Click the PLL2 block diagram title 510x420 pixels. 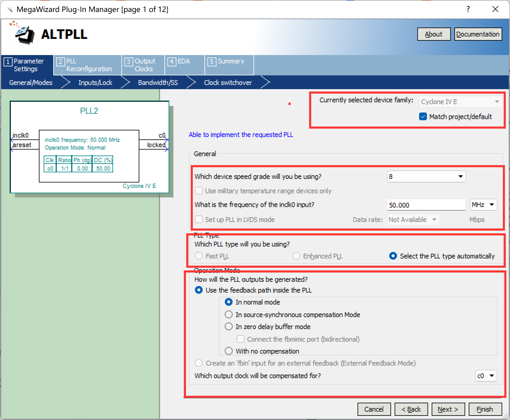(89, 111)
